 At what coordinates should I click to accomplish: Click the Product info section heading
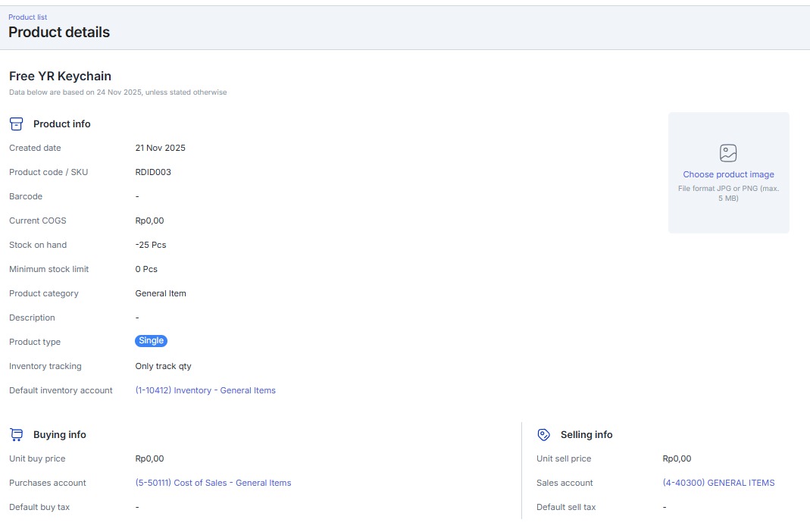pyautogui.click(x=62, y=124)
